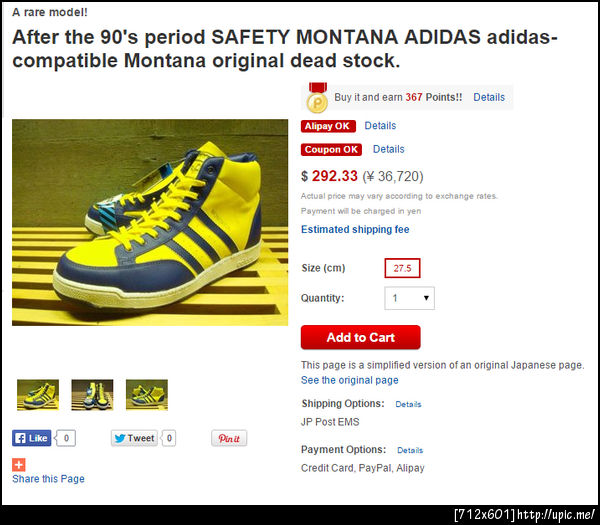Viewport: 600px width, 525px height.
Task: Open Details link beside Coupon OK
Action: [388, 149]
